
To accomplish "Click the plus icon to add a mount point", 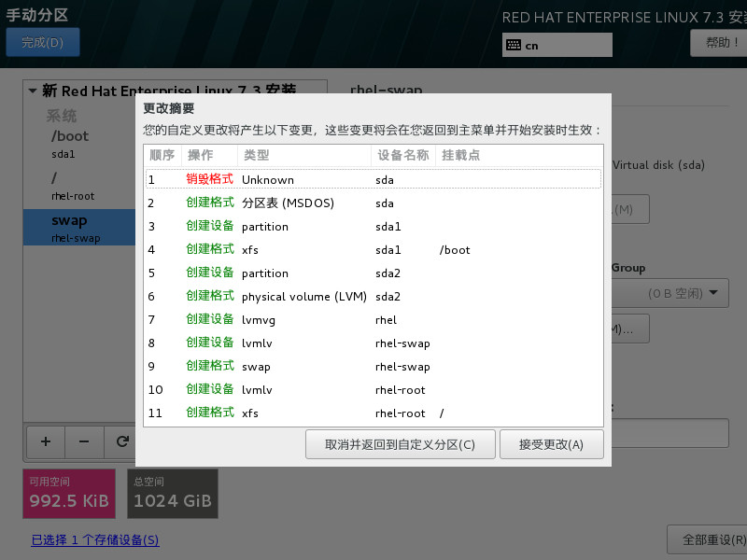I will (x=46, y=441).
